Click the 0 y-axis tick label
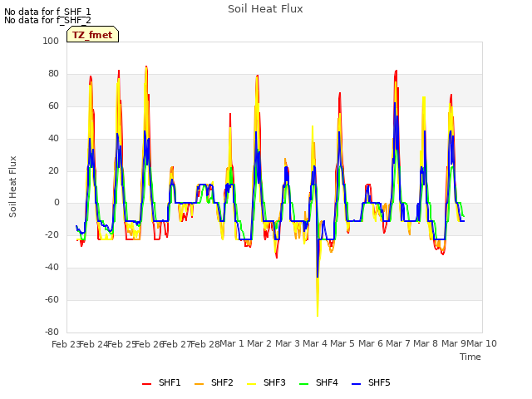This screenshot has width=532, height=399. 57,203
